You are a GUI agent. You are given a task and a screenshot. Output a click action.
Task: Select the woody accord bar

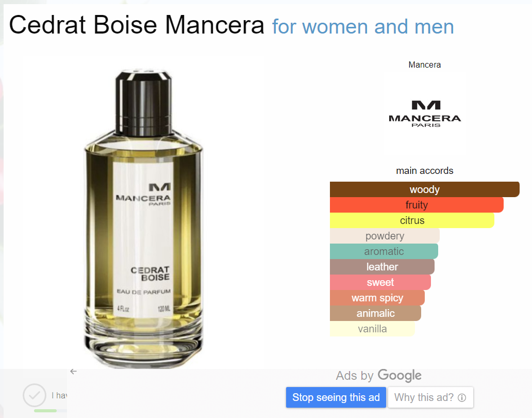[x=424, y=189]
